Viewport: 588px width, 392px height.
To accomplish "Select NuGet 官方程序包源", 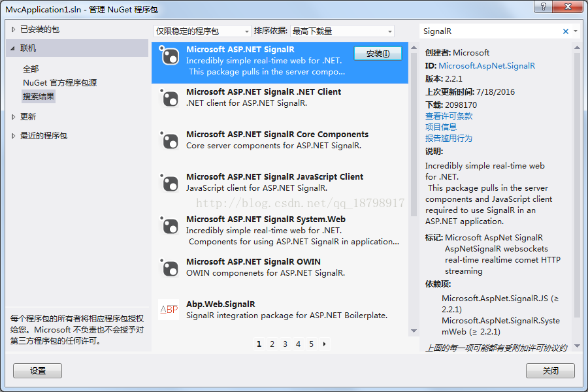I will coord(59,82).
